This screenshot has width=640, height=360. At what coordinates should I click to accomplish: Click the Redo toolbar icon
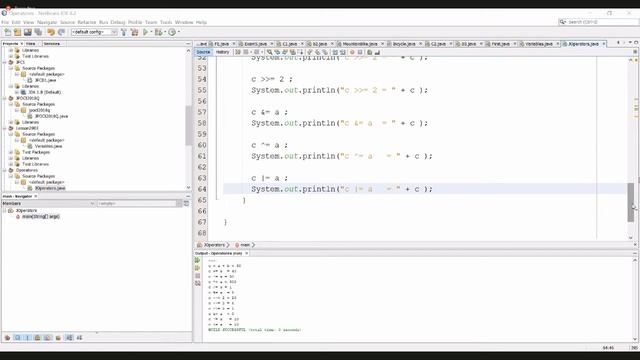coord(61,32)
